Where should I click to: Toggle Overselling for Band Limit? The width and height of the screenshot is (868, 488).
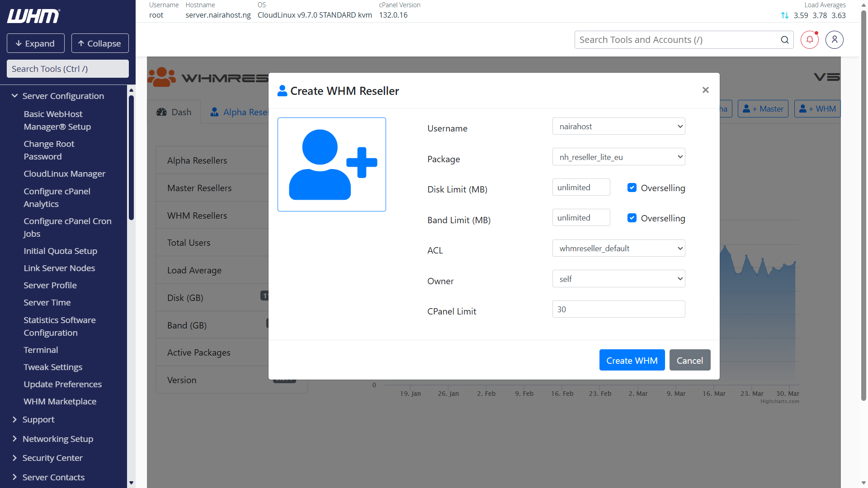coord(632,218)
